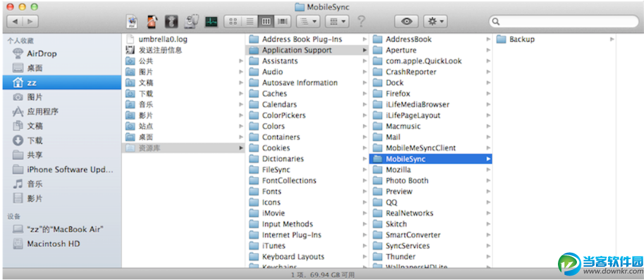Click the QQ folder icon

pos(378,202)
